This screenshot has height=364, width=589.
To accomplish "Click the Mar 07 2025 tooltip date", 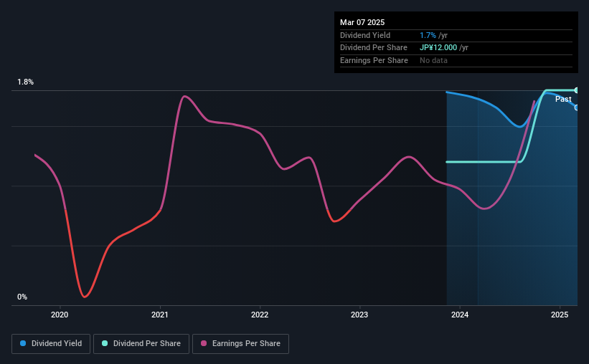I will pyautogui.click(x=362, y=22).
